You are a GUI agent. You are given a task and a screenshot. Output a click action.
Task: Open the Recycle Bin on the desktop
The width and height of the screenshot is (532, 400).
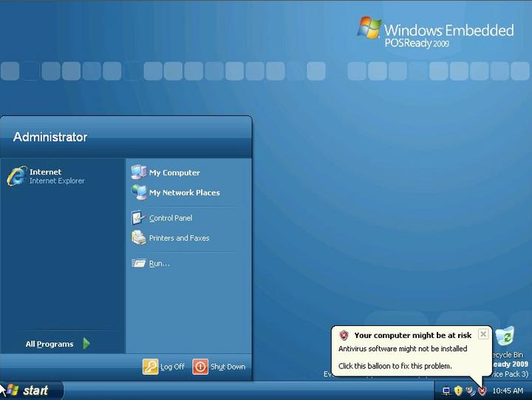click(x=505, y=339)
